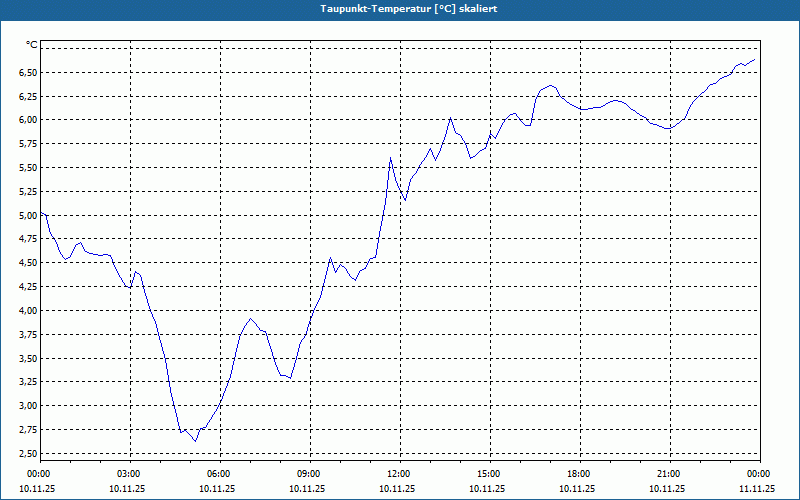Select the '5,50' y-axis value
Image resolution: width=800 pixels, height=500 pixels.
point(28,168)
